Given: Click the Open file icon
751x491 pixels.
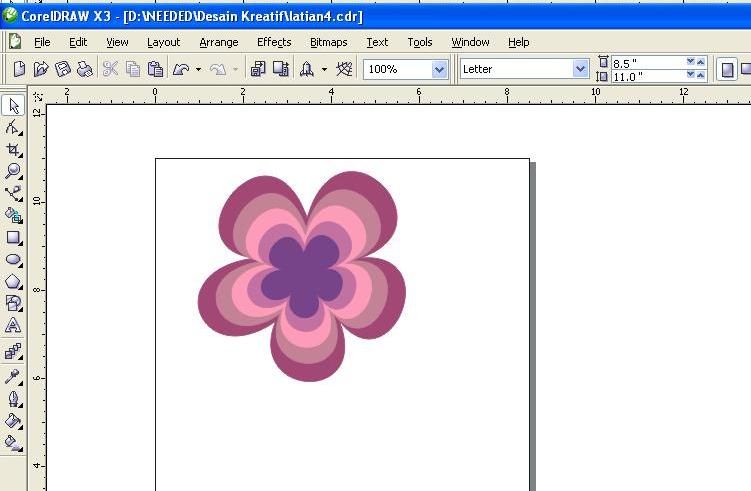Looking at the screenshot, I should (x=41, y=69).
